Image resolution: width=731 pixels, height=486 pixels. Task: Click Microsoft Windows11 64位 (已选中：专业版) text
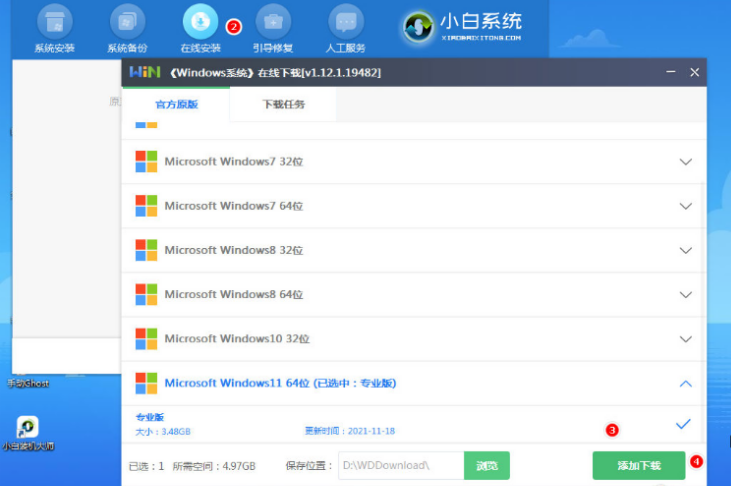[280, 383]
